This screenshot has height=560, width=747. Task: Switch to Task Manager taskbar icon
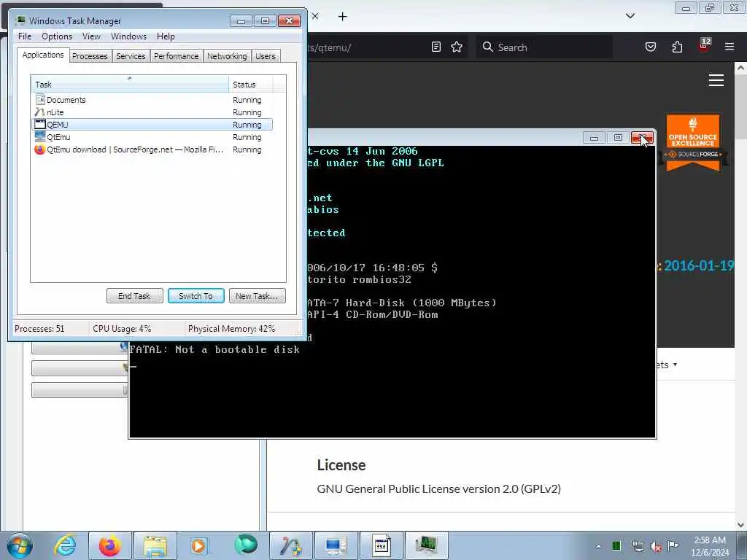pyautogui.click(x=426, y=545)
